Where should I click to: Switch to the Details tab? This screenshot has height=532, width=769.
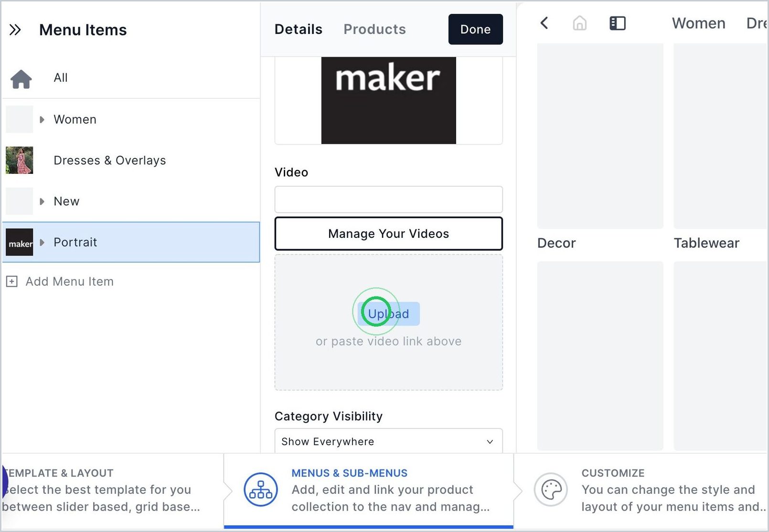coord(299,29)
